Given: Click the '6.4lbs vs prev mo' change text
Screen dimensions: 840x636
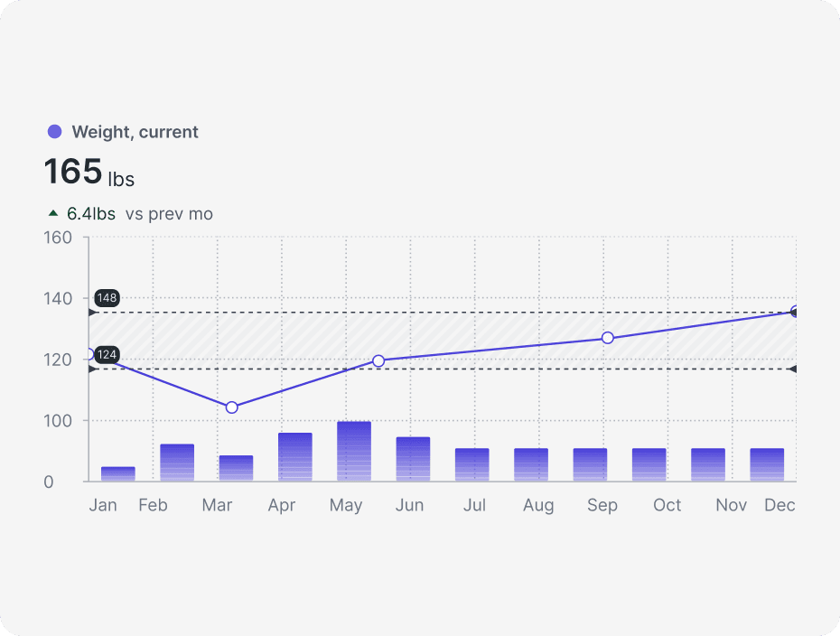Looking at the screenshot, I should pyautogui.click(x=139, y=214).
